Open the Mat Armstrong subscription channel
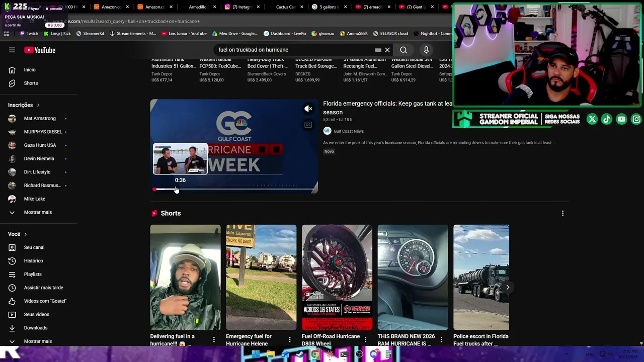The height and width of the screenshot is (362, 644). point(40,119)
